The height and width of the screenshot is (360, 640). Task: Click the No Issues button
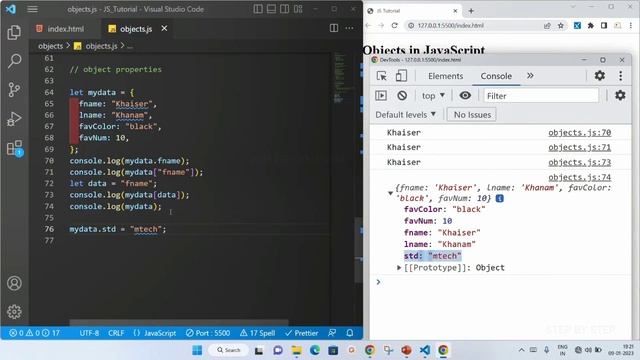(472, 115)
